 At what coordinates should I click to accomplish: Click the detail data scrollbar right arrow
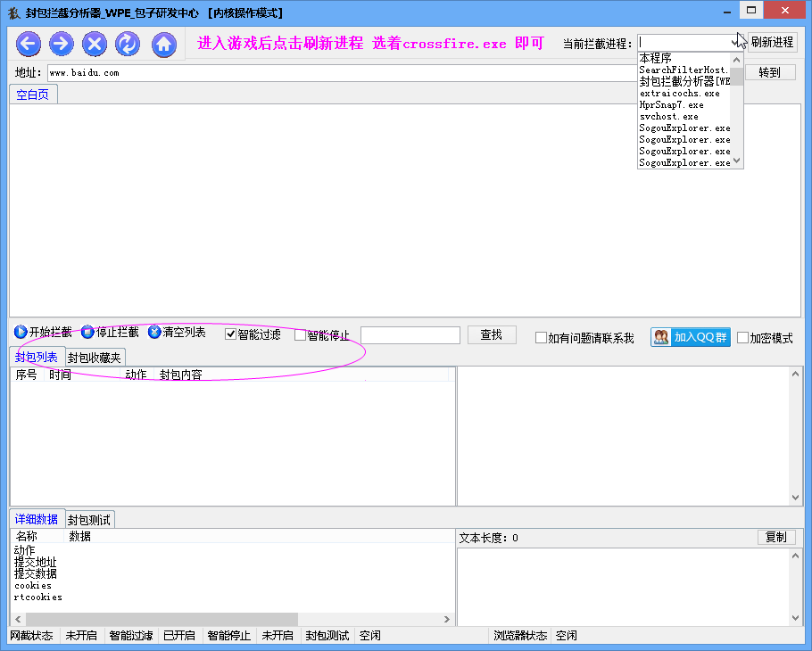(x=447, y=619)
